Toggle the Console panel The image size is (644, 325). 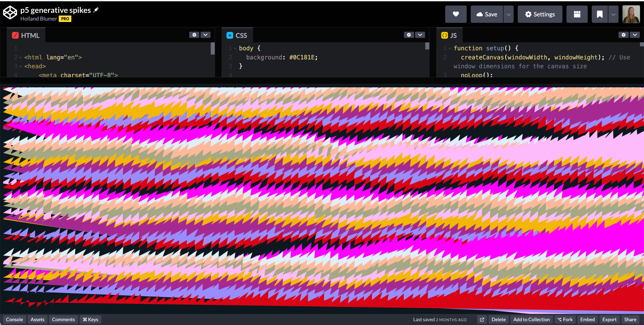pyautogui.click(x=14, y=319)
